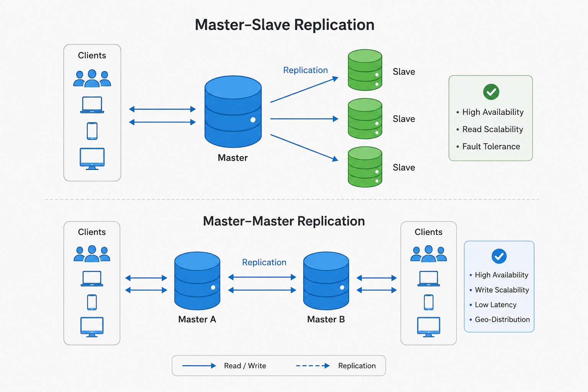Click users group icon beside Master B

(429, 253)
